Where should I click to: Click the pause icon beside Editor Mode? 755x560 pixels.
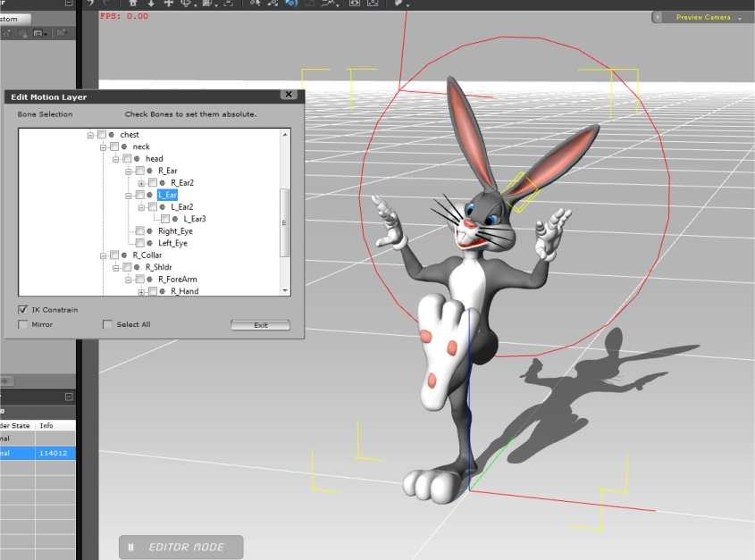point(130,547)
